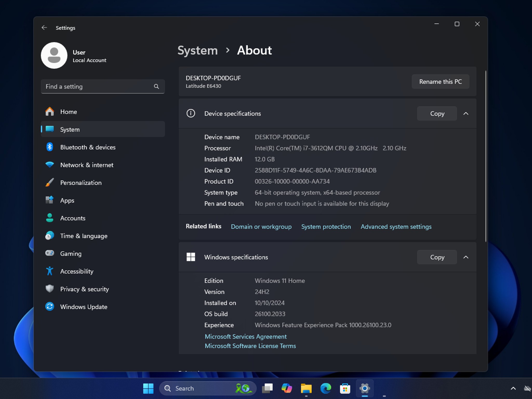Click the Installed on date 10/10/2024
Screen dimensions: 532x399
269,303
